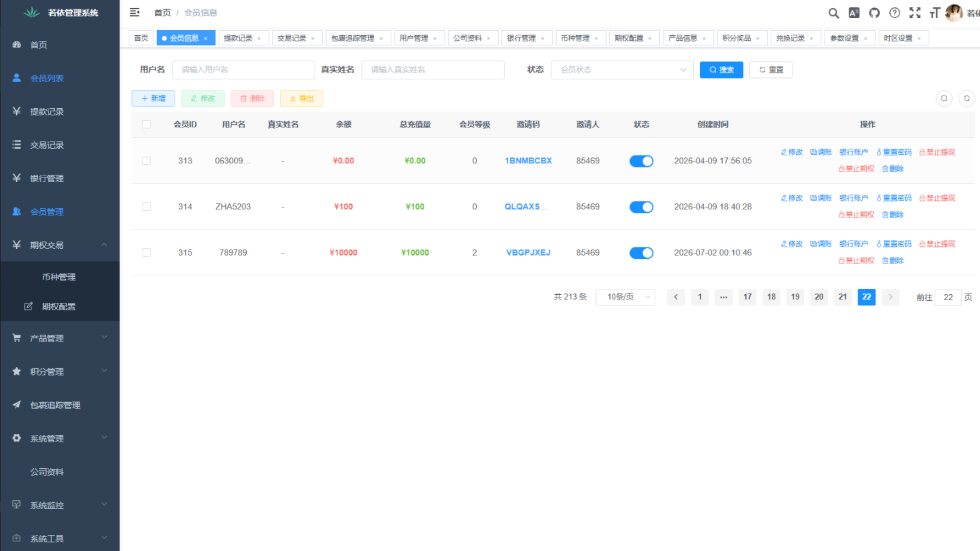Screen dimensions: 980x551
Task: Toggle the sidebar collapse hamburger icon
Action: [x=135, y=12]
